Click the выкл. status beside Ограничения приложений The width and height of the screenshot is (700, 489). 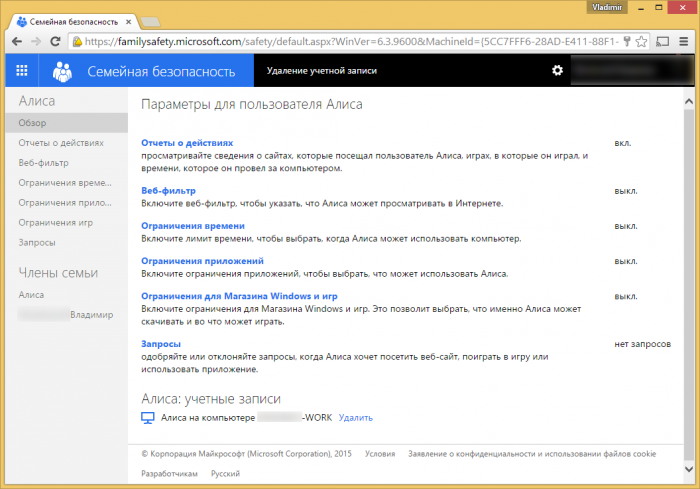click(625, 261)
